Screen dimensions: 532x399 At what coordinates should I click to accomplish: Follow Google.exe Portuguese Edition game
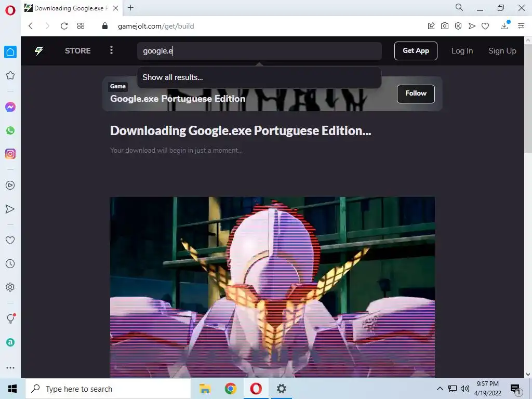[416, 94]
